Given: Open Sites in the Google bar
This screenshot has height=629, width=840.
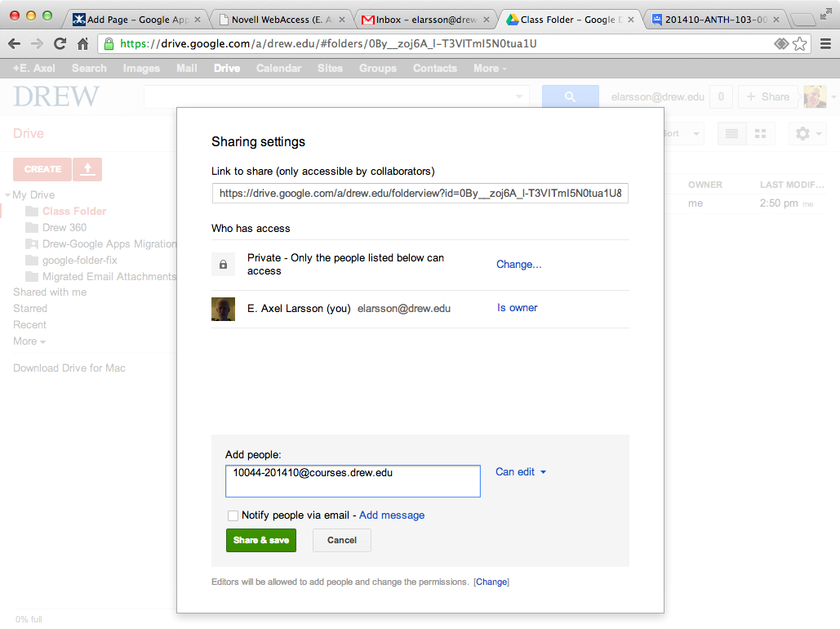Looking at the screenshot, I should tap(330, 69).
